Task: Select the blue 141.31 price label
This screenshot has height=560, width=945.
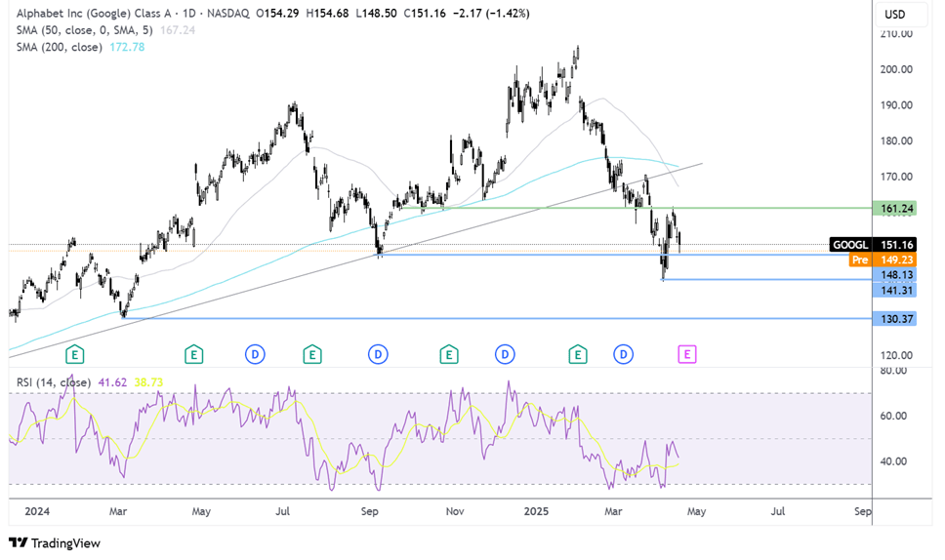Action: tap(894, 290)
